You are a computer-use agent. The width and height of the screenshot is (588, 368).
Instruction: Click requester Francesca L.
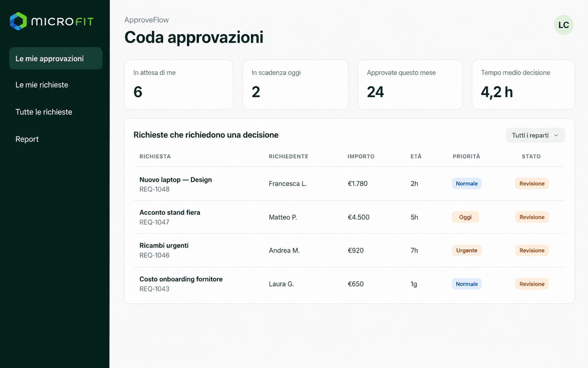(288, 184)
